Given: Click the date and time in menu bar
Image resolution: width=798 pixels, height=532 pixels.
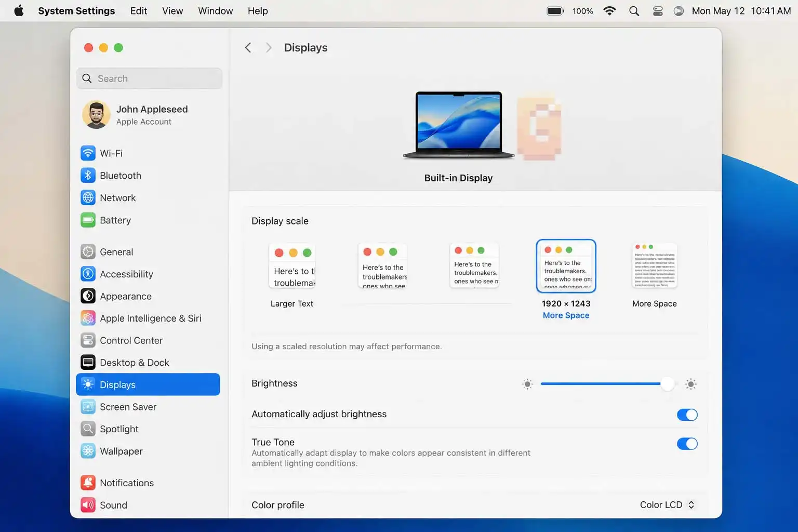Looking at the screenshot, I should tap(741, 11).
